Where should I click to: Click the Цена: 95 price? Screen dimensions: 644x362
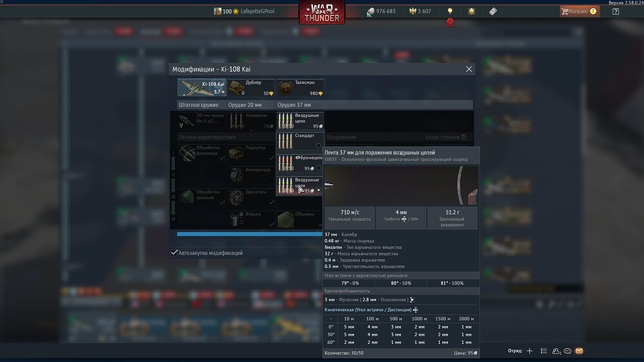466,353
